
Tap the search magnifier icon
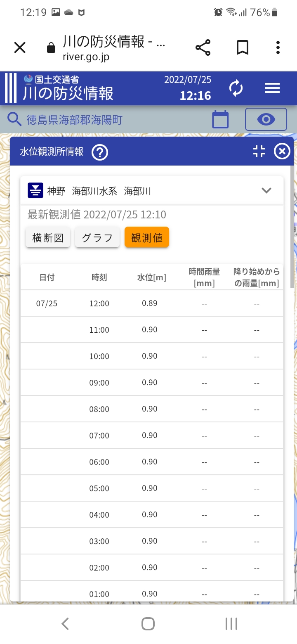14,120
